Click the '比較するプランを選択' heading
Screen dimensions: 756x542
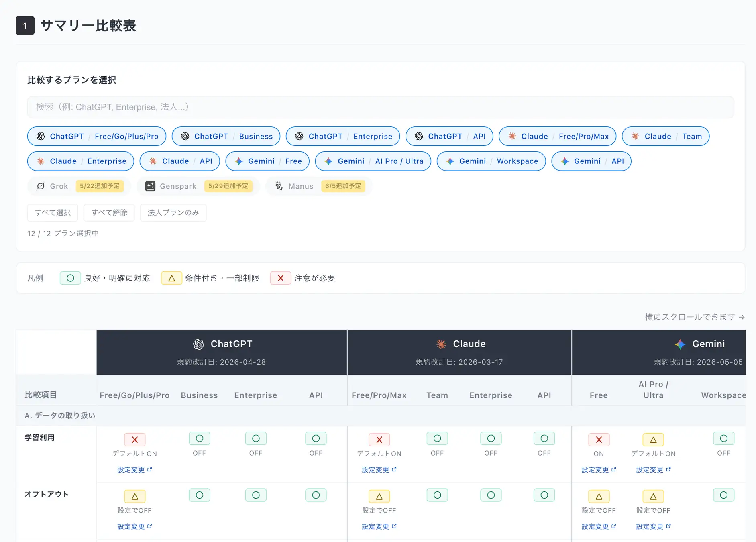pos(71,80)
